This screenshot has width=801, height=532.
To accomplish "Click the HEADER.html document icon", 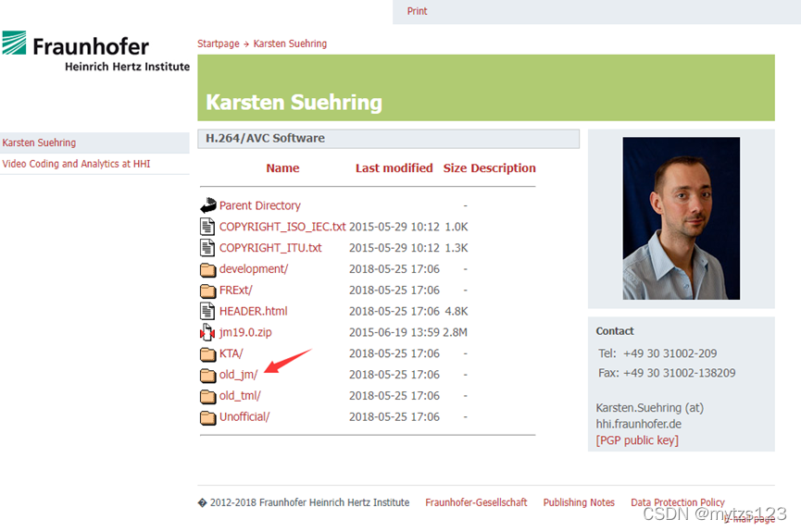I will 207,311.
